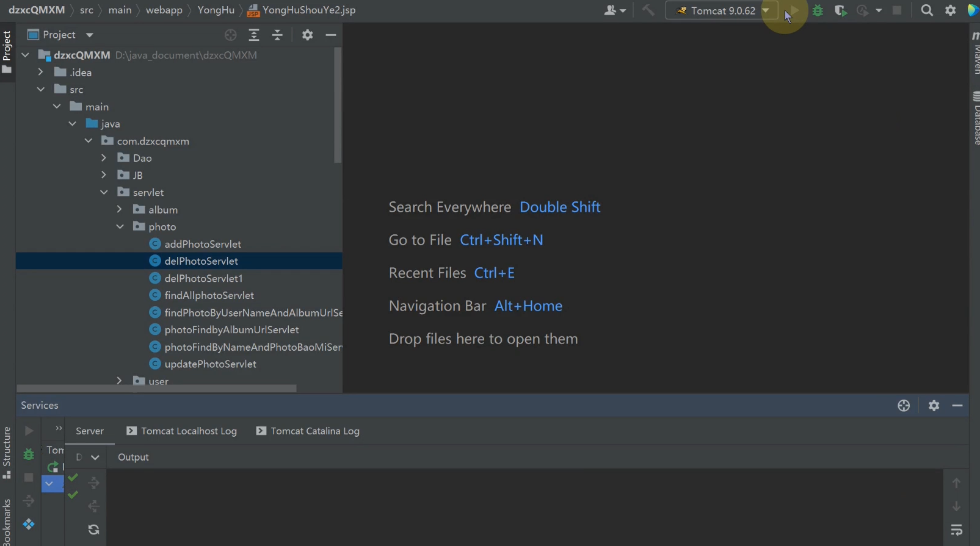This screenshot has height=546, width=980.
Task: Switch to Tomcat Catalina Log tab
Action: pos(308,431)
